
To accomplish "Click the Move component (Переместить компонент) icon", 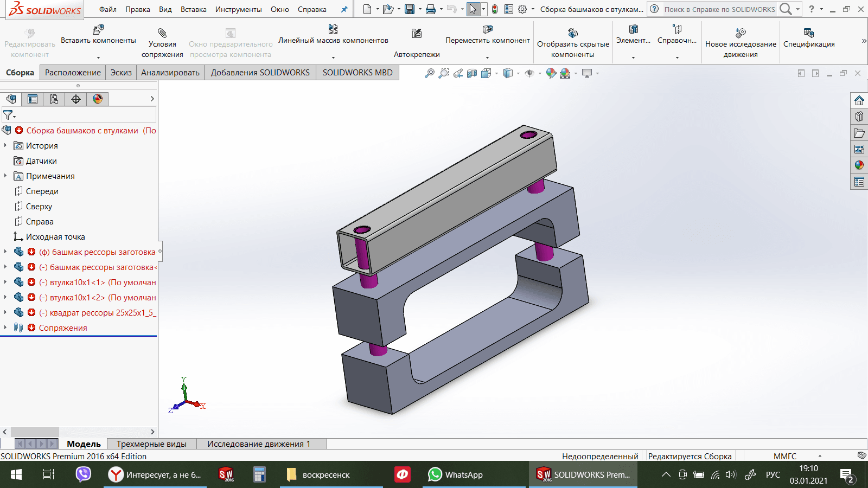I will pos(487,29).
